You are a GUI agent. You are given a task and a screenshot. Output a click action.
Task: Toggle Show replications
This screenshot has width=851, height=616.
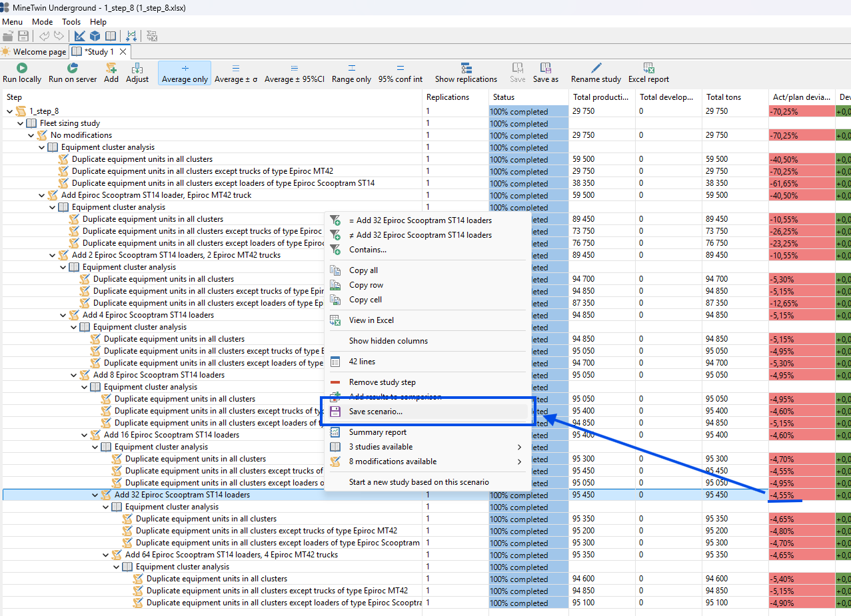point(466,73)
